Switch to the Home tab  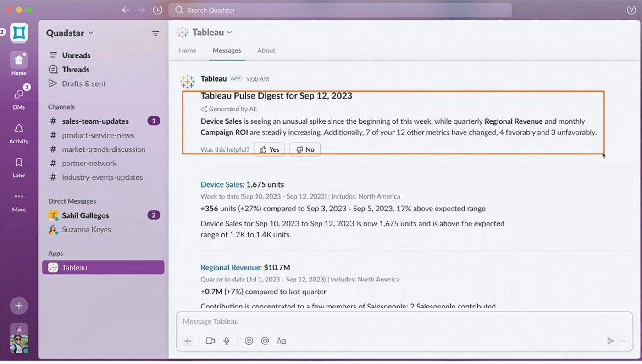click(x=188, y=50)
